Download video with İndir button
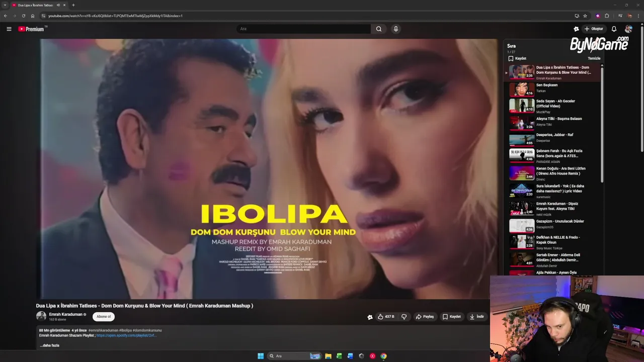 pos(477,317)
